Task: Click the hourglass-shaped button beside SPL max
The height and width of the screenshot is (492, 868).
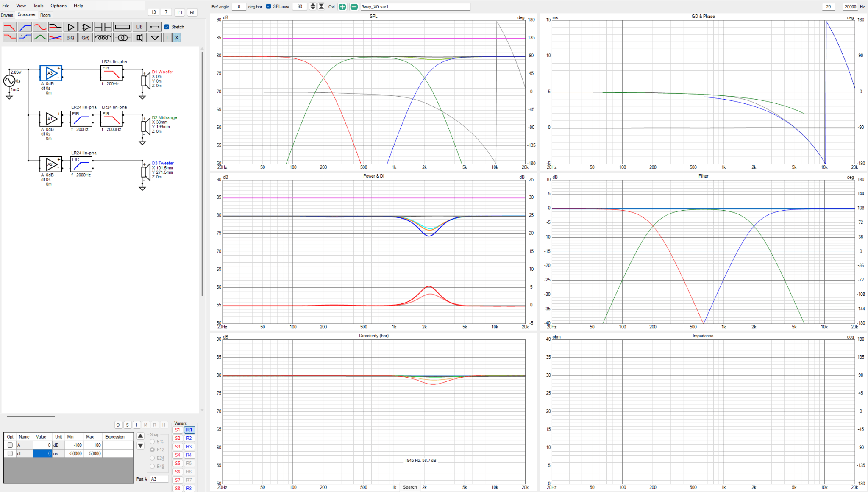Action: (321, 6)
